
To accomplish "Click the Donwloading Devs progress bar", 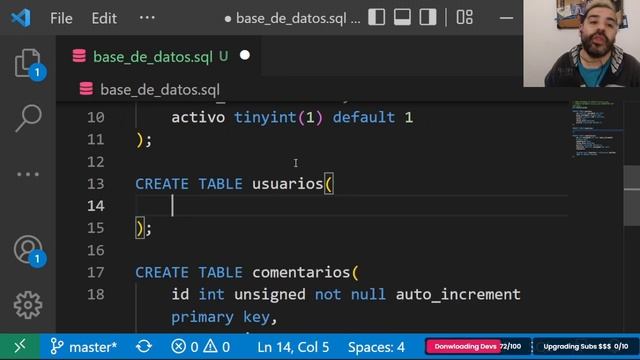I will (x=478, y=347).
